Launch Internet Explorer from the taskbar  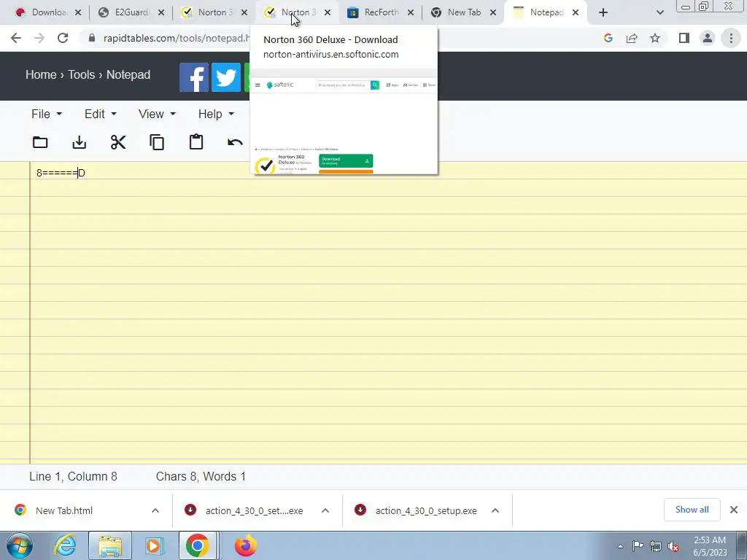tap(65, 545)
